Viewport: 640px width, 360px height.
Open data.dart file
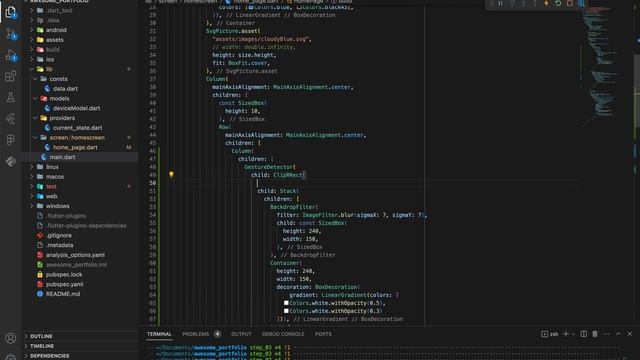click(x=65, y=89)
